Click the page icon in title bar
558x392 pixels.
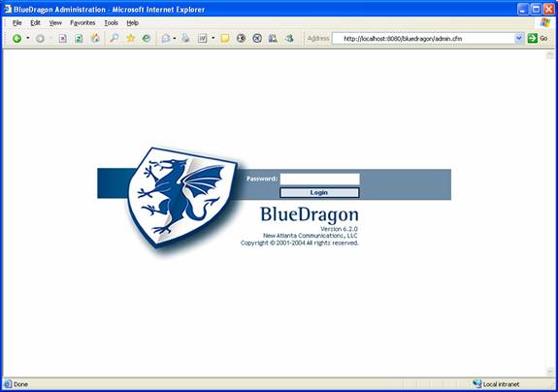[x=8, y=9]
